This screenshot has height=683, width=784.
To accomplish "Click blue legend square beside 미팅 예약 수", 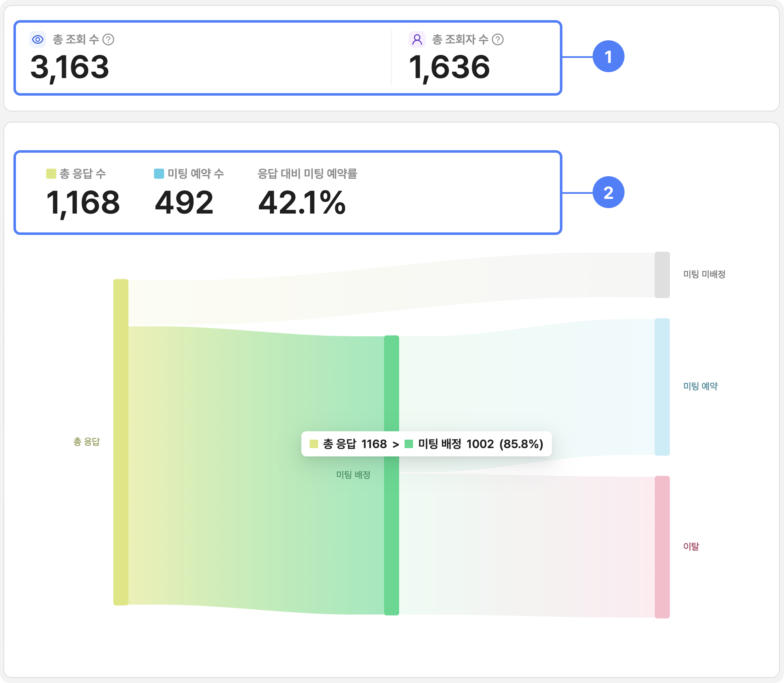I will [x=159, y=174].
